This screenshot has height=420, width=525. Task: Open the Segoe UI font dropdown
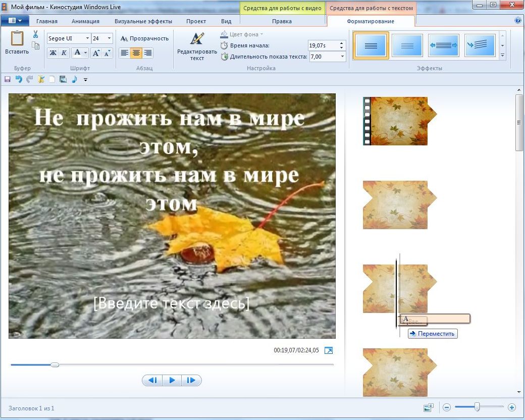click(87, 38)
